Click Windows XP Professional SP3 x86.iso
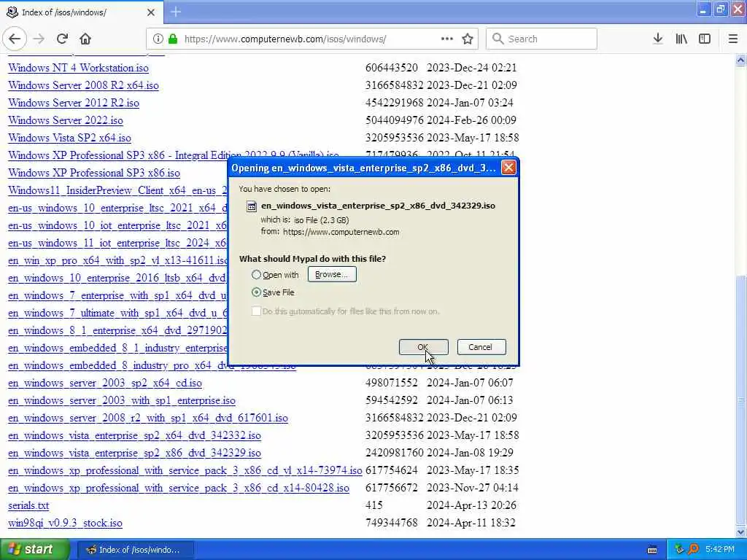The image size is (747, 560). (x=94, y=173)
